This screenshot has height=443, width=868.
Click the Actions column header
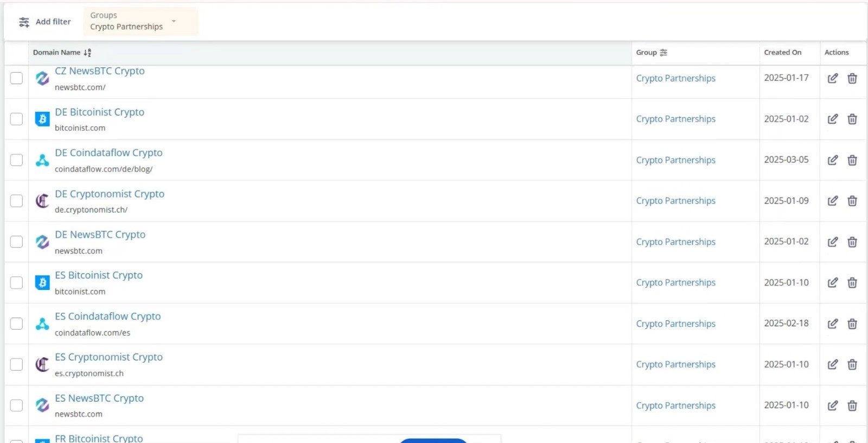click(837, 53)
